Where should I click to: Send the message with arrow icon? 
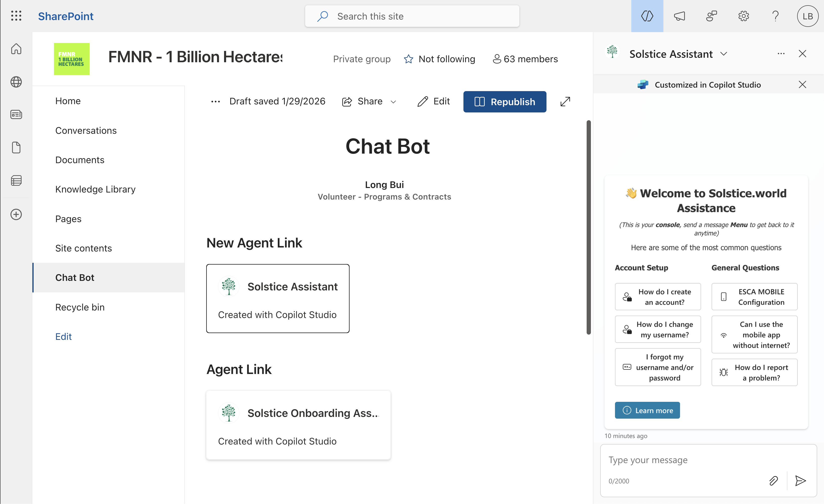point(800,481)
